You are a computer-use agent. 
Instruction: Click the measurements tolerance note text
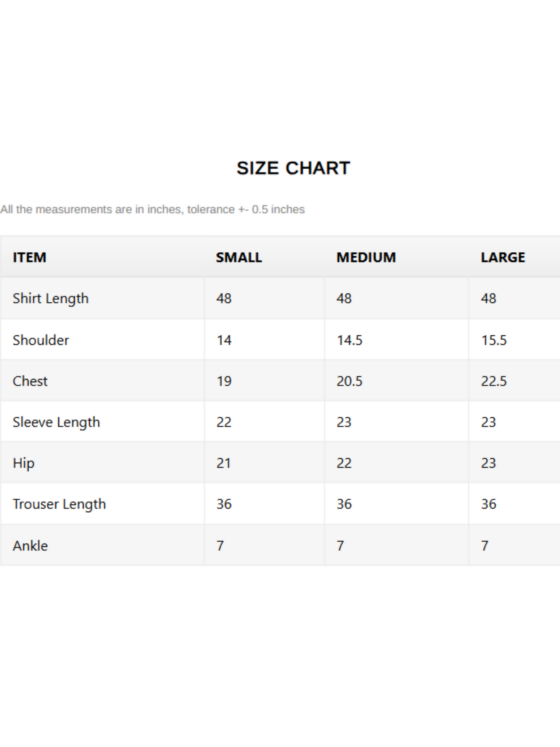coord(152,209)
